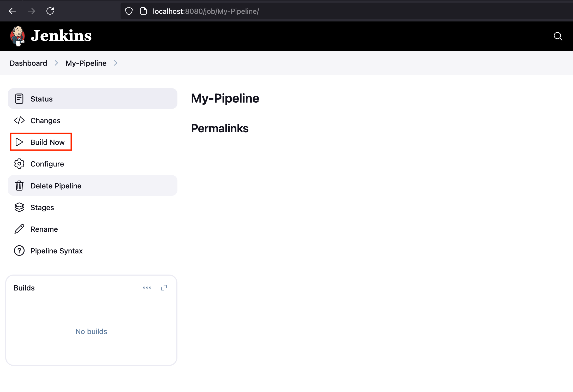The image size is (573, 392).
Task: Click the Build Now play icon
Action: (x=19, y=142)
